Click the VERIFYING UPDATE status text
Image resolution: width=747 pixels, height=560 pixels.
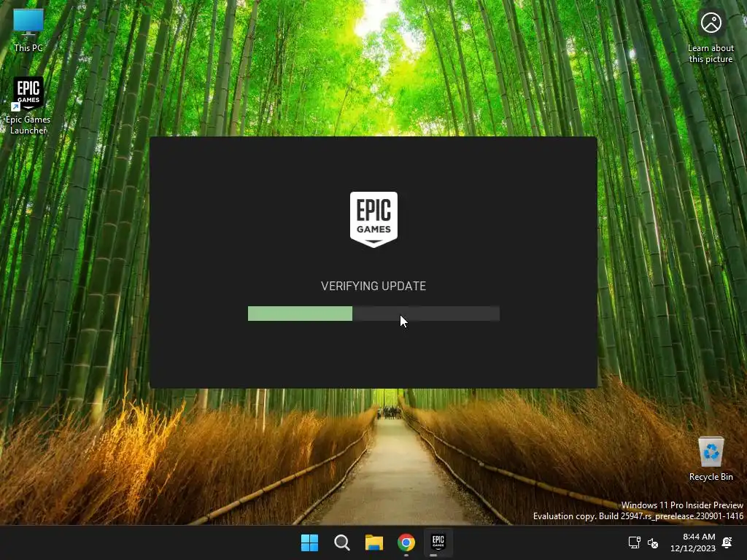tap(373, 286)
